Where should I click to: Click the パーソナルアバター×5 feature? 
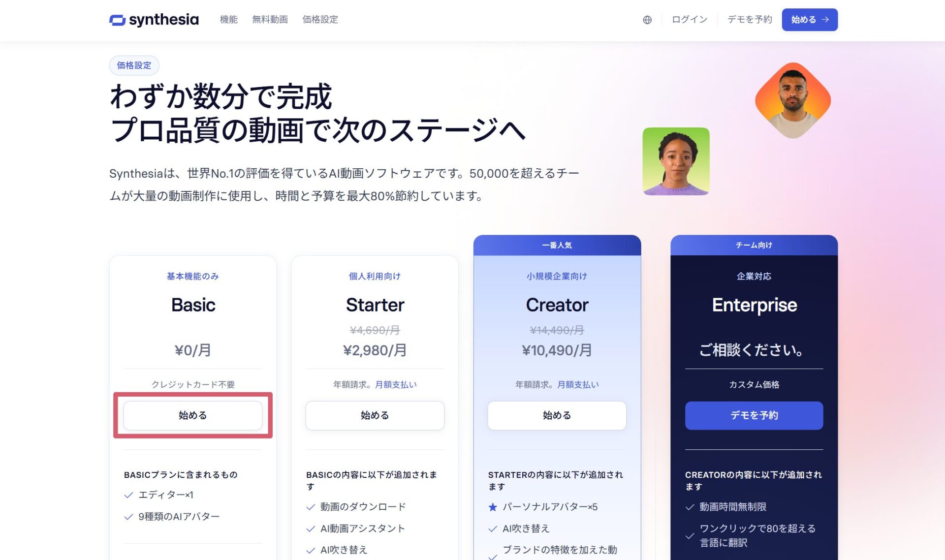pyautogui.click(x=550, y=506)
